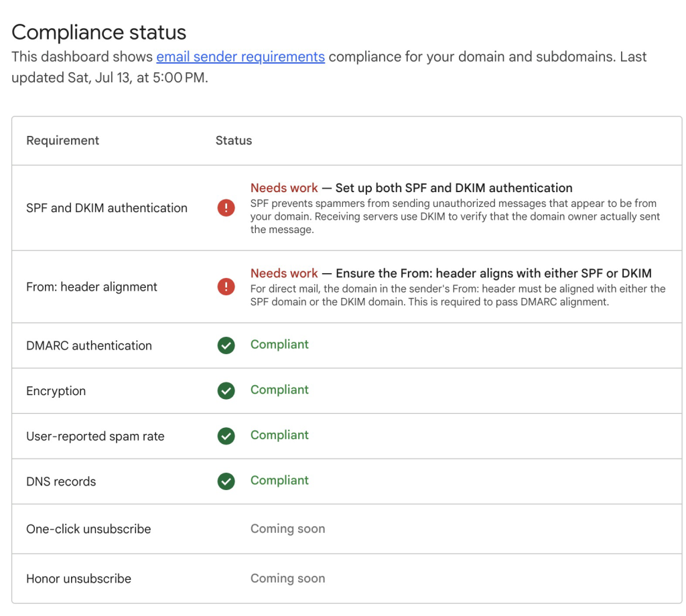686x616 pixels.
Task: Click "Needs work" in the From: header alignment row
Action: pos(284,273)
